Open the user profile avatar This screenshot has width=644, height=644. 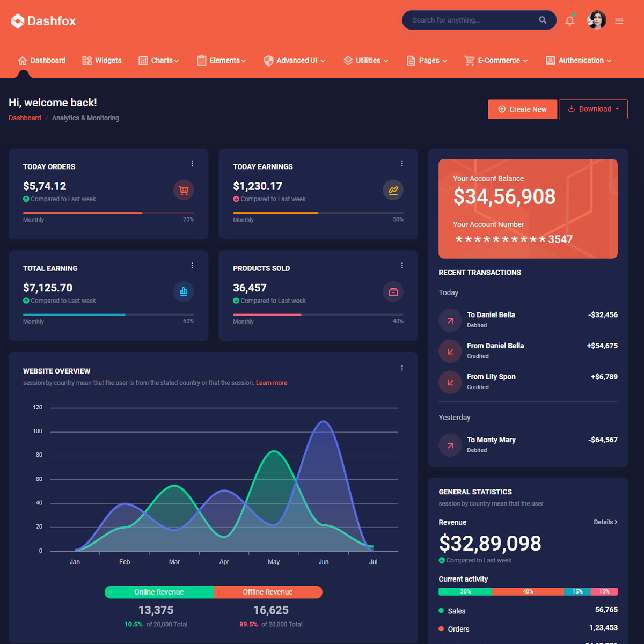tap(596, 20)
